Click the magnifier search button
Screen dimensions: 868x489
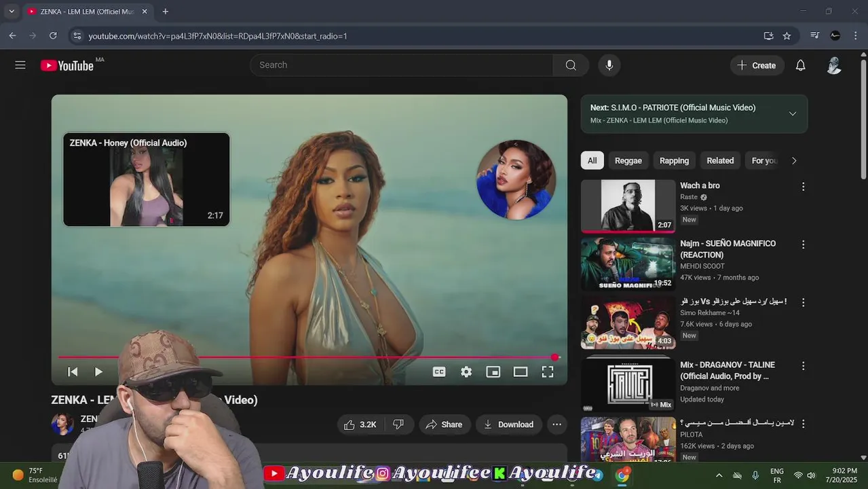click(x=571, y=65)
